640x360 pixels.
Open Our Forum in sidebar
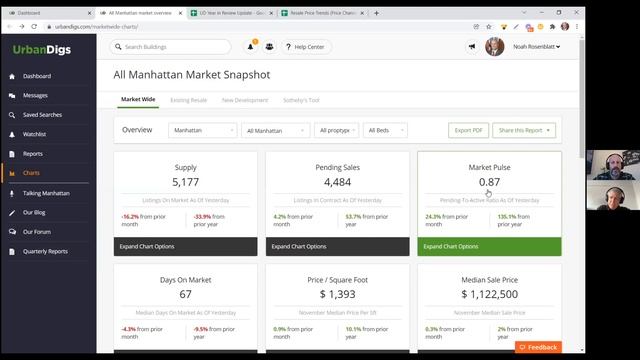(x=37, y=231)
